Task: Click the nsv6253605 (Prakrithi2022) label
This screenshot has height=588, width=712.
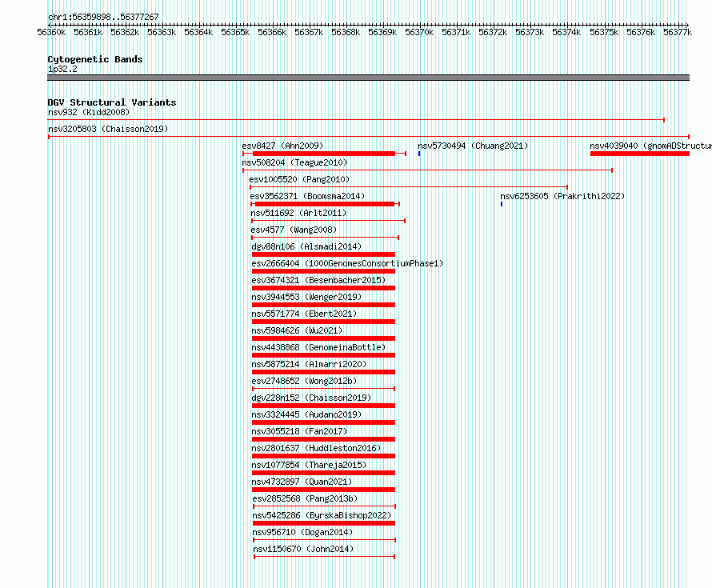Action: click(562, 196)
